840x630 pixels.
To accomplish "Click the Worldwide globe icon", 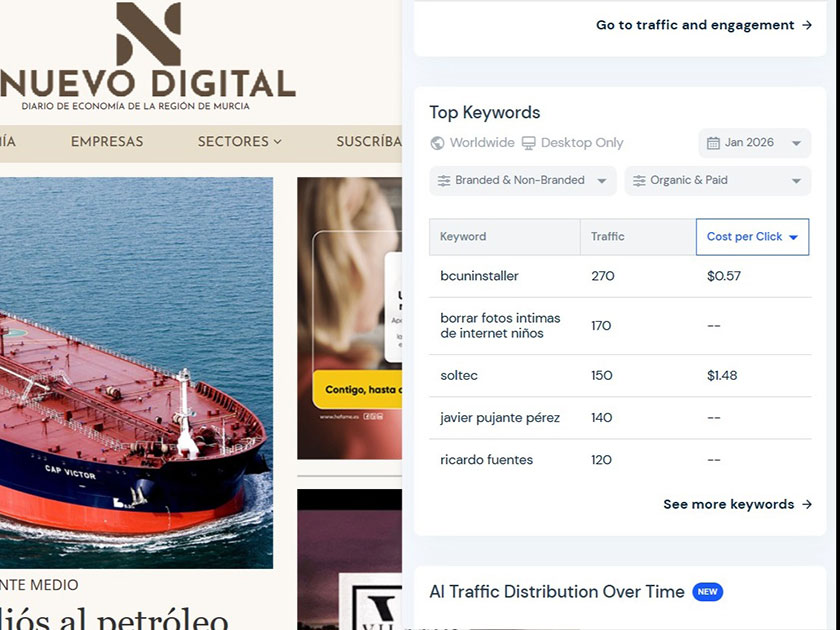I will pos(437,143).
